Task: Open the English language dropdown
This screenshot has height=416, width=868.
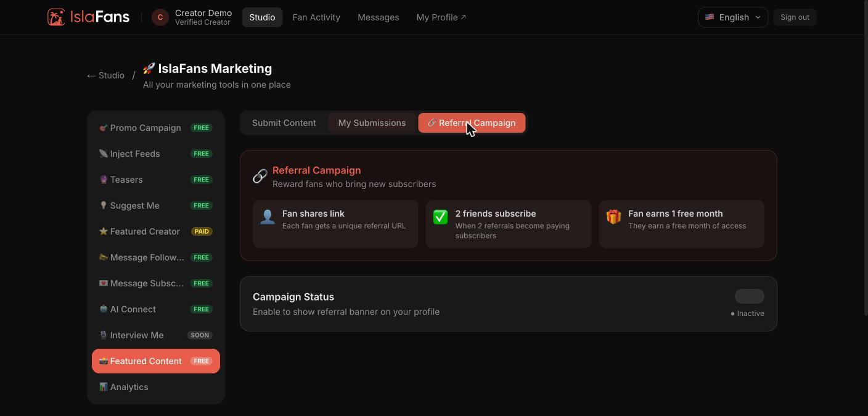Action: click(x=733, y=17)
